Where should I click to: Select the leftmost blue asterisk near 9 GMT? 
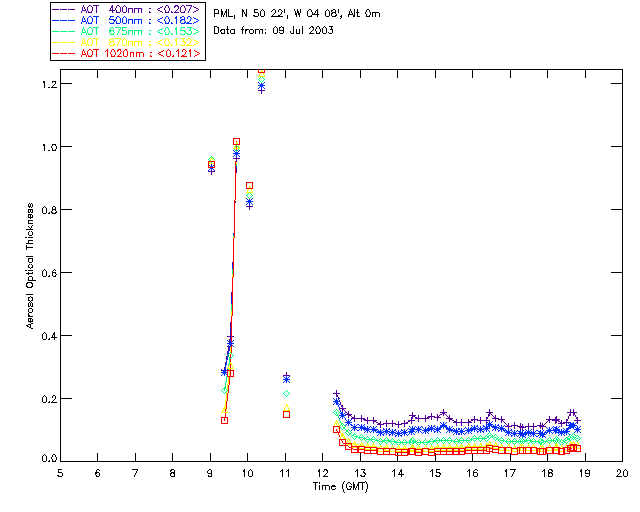[x=211, y=169]
